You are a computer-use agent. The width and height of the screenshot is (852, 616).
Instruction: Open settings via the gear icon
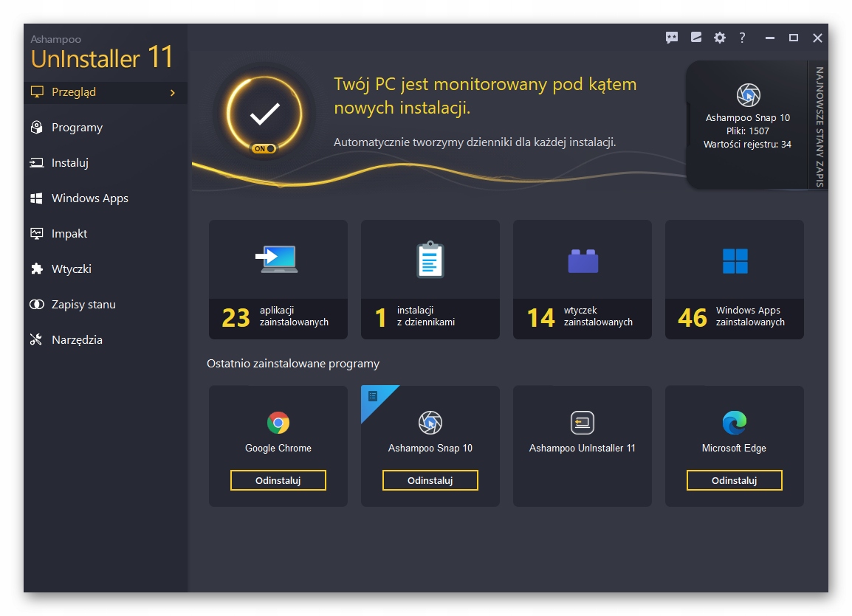[x=719, y=38]
